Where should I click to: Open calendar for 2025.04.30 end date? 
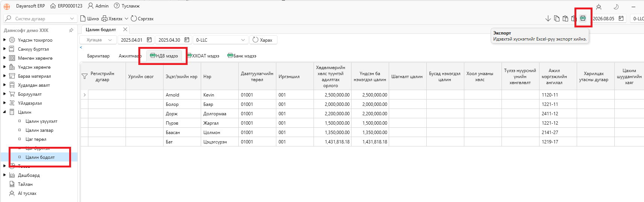point(187,40)
